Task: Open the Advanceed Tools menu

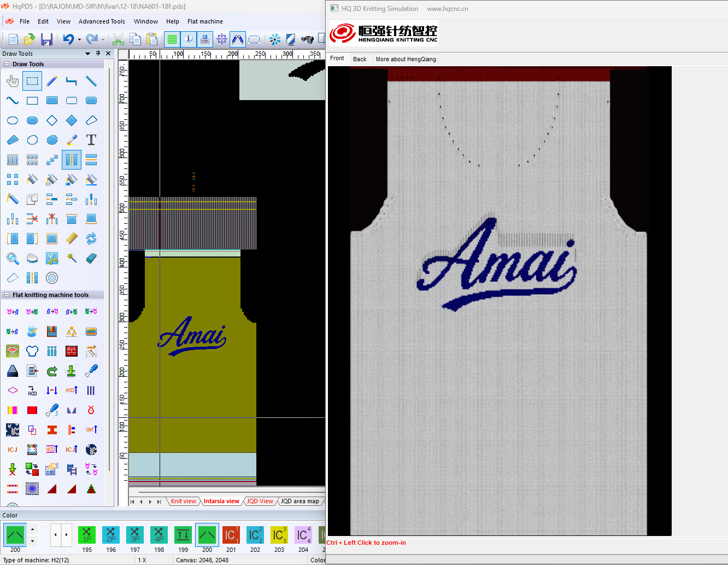Action: pos(102,21)
